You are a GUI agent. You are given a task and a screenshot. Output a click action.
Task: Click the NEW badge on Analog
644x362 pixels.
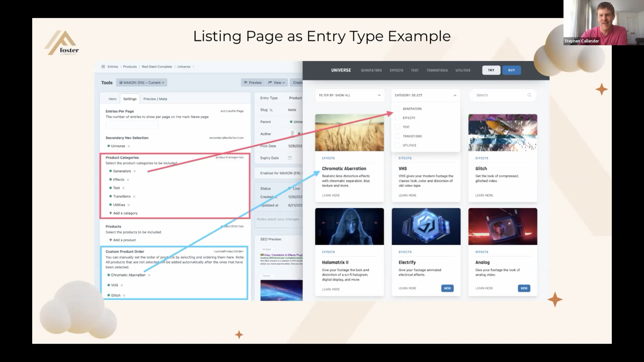point(524,288)
